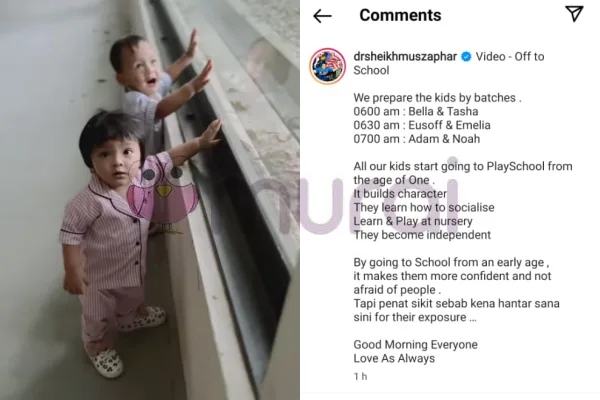600x400 pixels.
Task: Tap the Good Morning Everyone line
Action: (x=415, y=344)
